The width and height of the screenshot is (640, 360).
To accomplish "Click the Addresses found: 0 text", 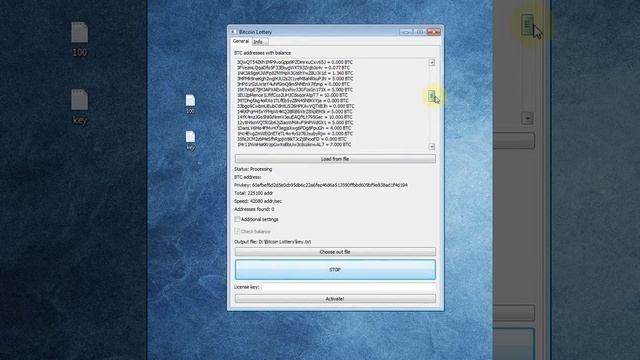I will (x=254, y=209).
